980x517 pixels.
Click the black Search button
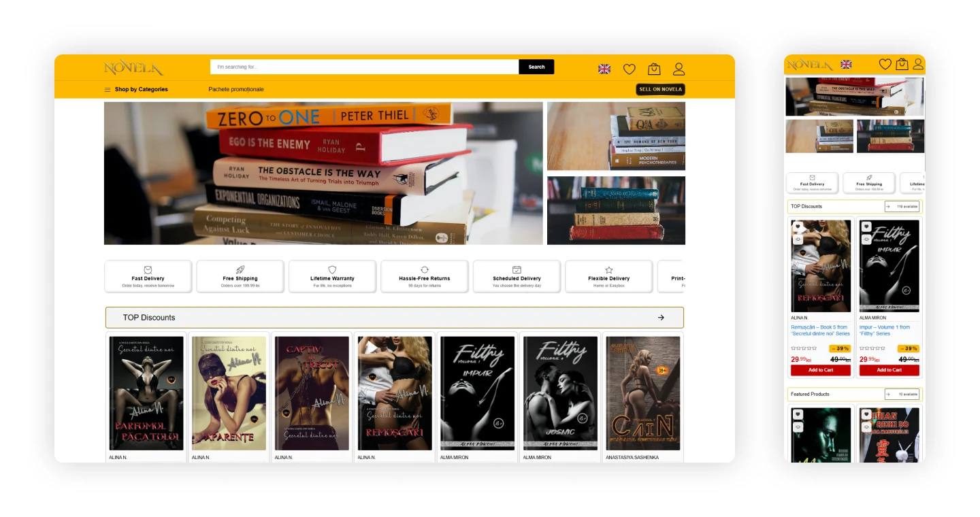536,67
